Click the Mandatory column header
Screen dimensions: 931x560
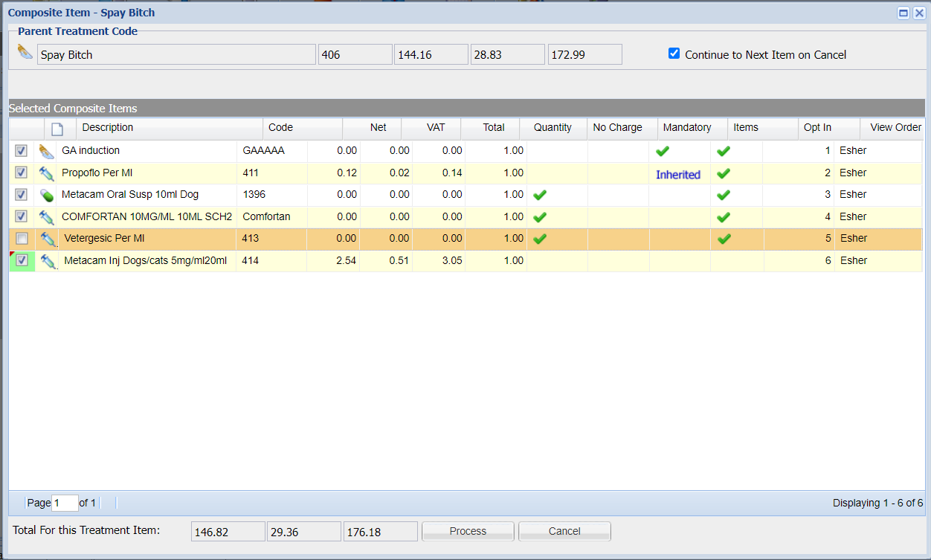tap(693, 128)
